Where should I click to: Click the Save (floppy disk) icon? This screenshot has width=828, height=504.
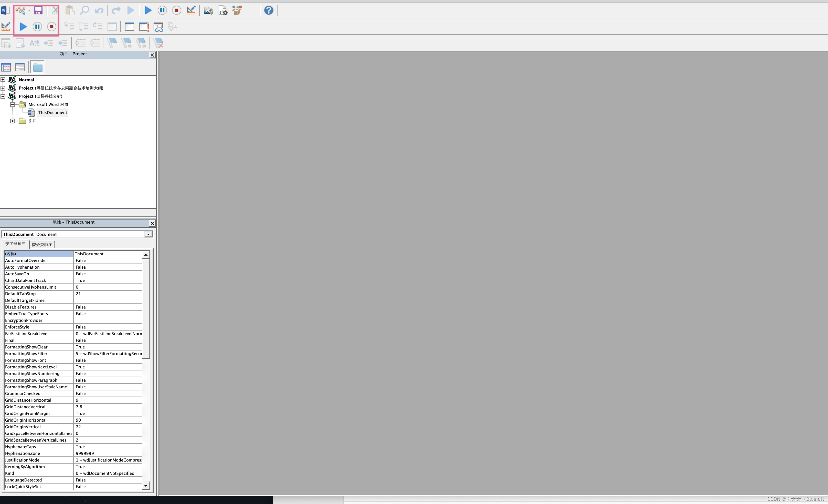38,10
